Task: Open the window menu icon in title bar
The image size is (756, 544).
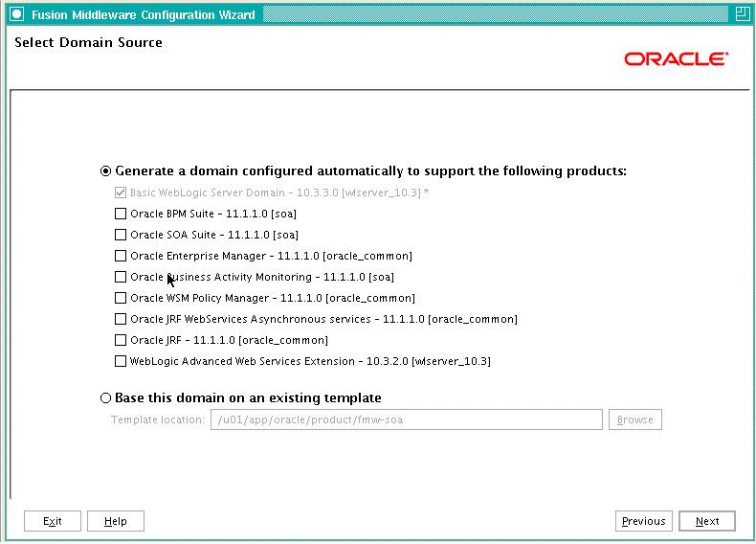Action: click(x=17, y=14)
